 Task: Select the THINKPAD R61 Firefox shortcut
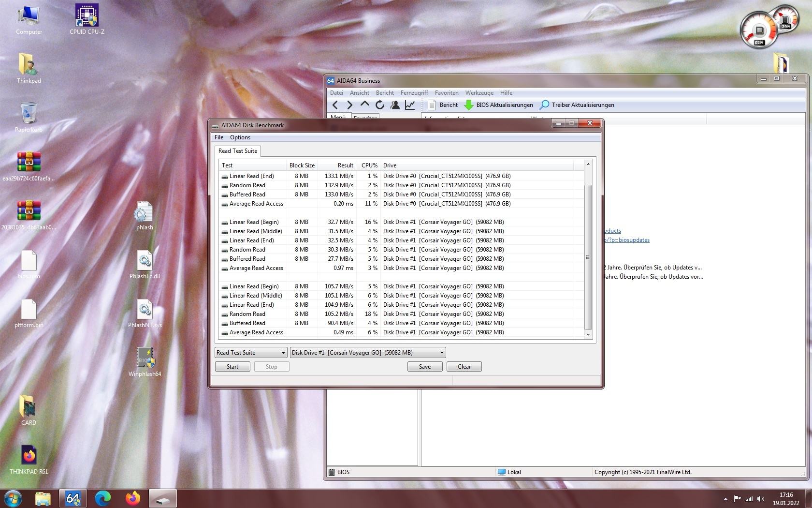pos(29,460)
